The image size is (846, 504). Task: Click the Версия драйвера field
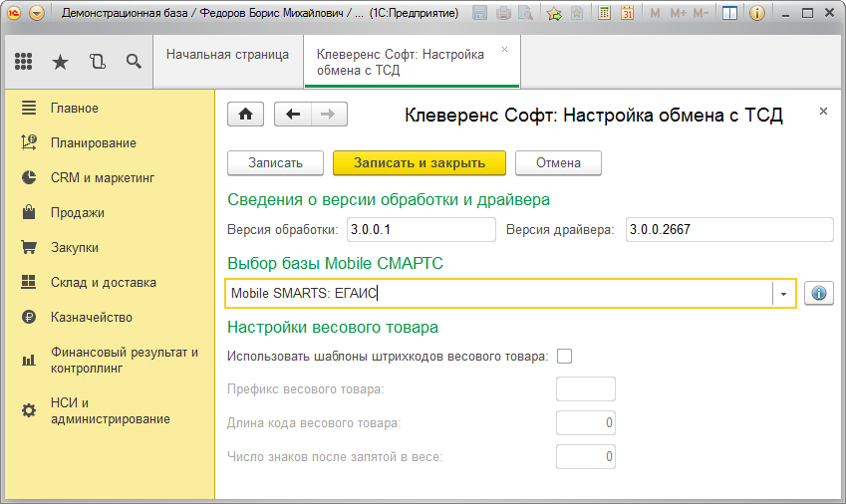pos(729,230)
